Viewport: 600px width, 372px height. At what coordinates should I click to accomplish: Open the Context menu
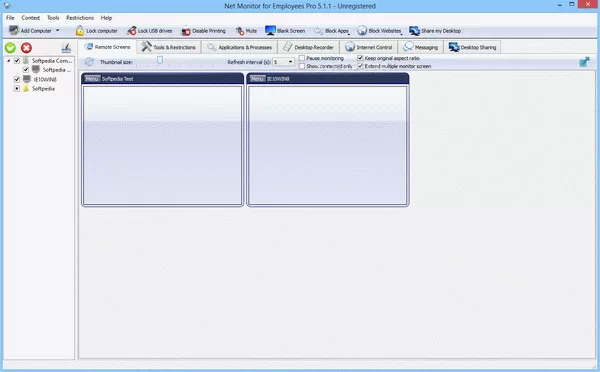[31, 18]
